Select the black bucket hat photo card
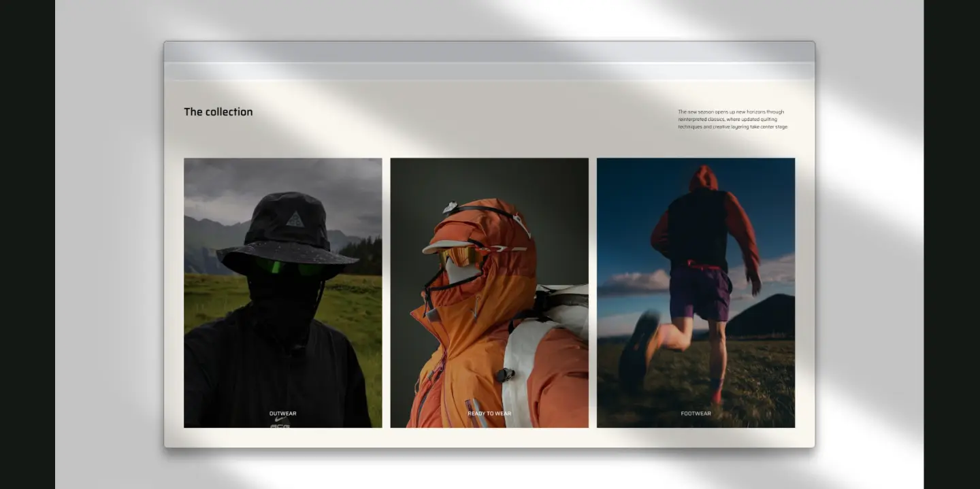The height and width of the screenshot is (489, 980). coord(282,292)
